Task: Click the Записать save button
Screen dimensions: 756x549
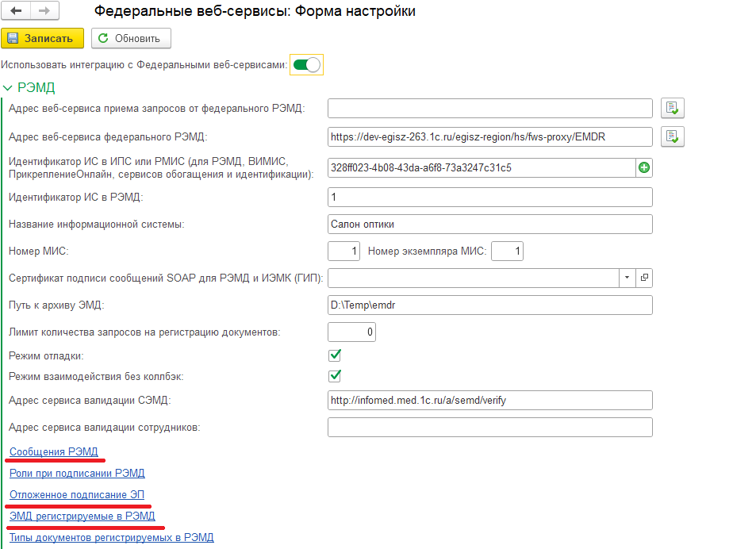Action: coord(42,38)
